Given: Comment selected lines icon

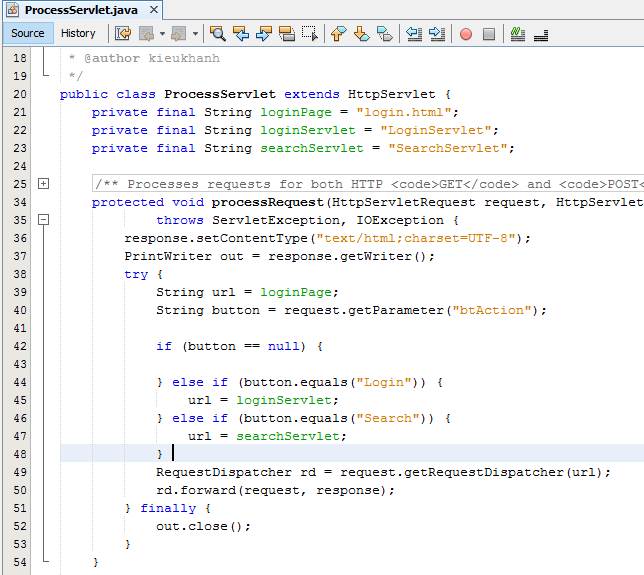Looking at the screenshot, I should [x=518, y=34].
